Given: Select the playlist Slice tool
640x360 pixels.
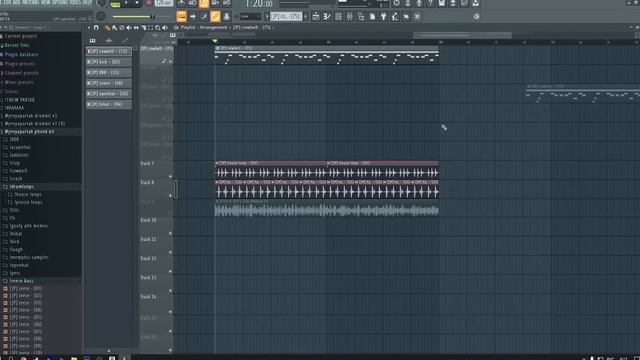Looking at the screenshot, I should click(143, 28).
